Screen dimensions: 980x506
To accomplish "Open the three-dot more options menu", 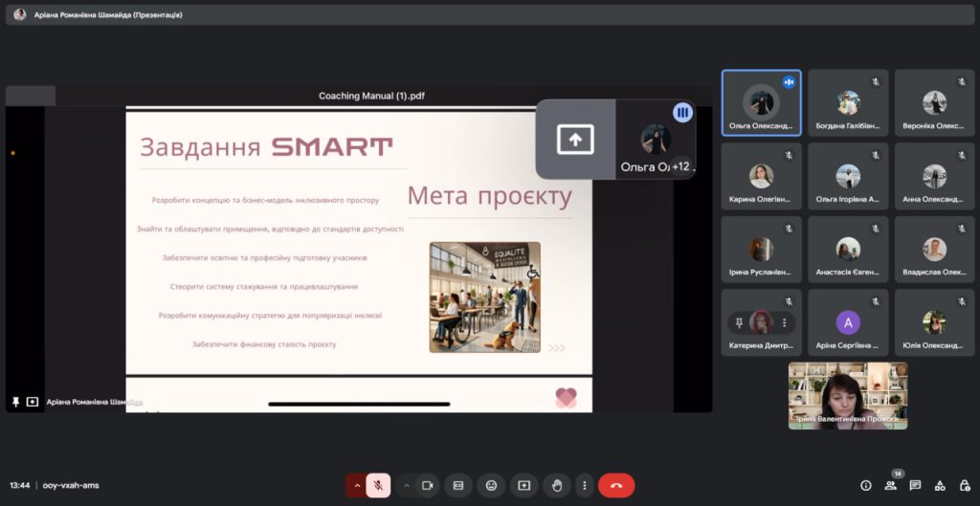I will point(584,485).
